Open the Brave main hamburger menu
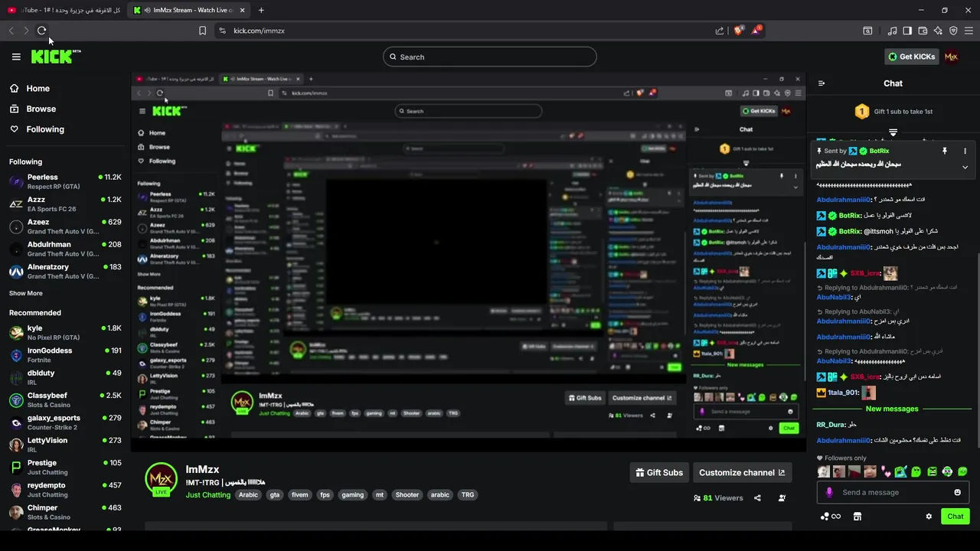 point(969,31)
